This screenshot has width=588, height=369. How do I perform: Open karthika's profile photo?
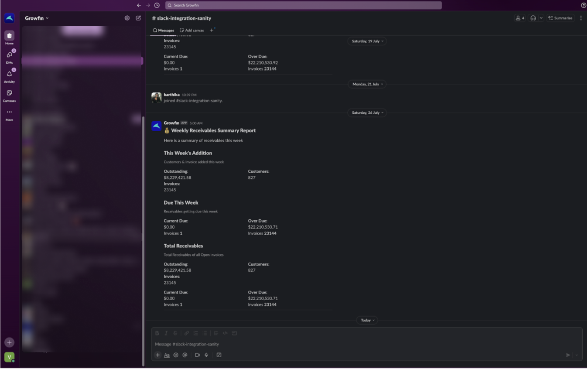click(x=157, y=98)
